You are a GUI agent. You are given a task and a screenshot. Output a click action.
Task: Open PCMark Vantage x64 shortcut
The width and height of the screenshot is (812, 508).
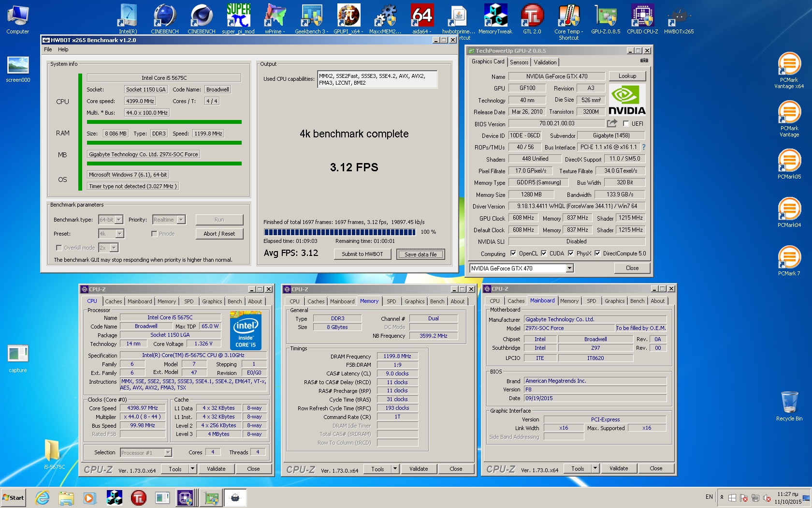coord(789,70)
